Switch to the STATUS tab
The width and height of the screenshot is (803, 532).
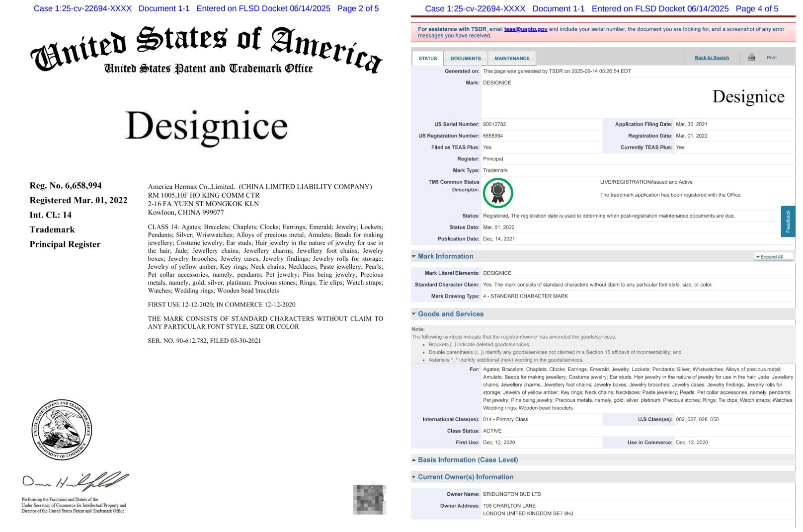[427, 59]
